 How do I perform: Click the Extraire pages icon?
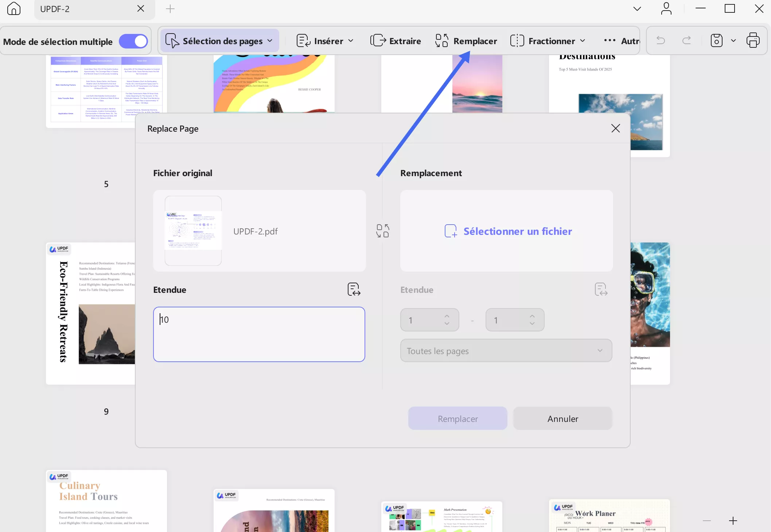378,41
